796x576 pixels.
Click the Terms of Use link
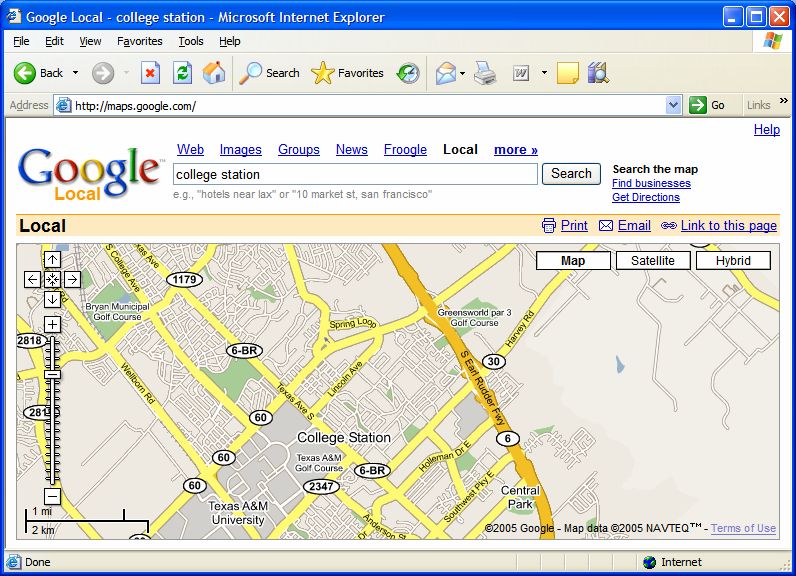pyautogui.click(x=743, y=528)
